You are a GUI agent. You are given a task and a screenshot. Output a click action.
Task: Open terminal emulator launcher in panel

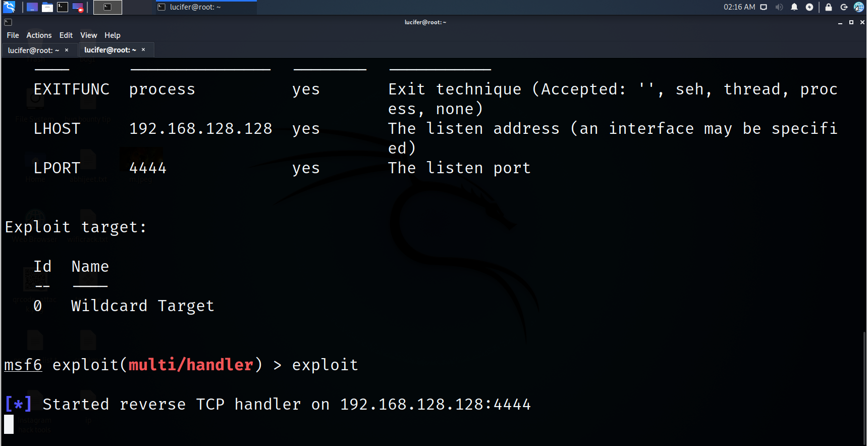click(63, 7)
